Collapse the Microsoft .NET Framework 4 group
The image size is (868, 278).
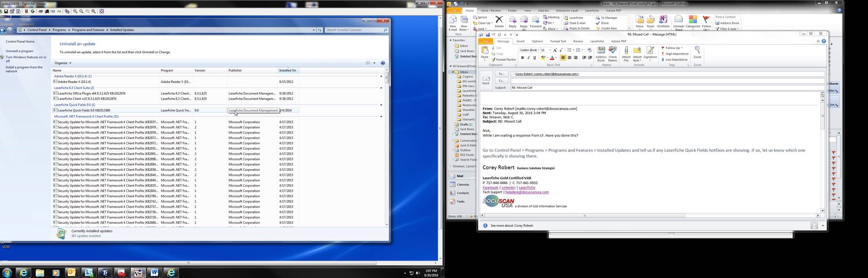coord(381,116)
